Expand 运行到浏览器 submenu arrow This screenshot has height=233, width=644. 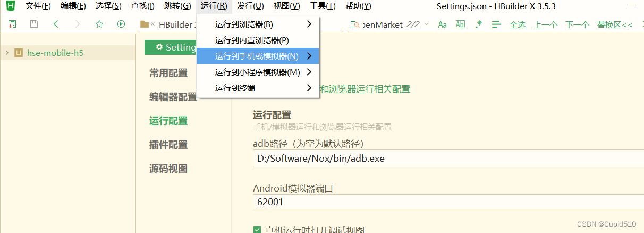pos(309,24)
